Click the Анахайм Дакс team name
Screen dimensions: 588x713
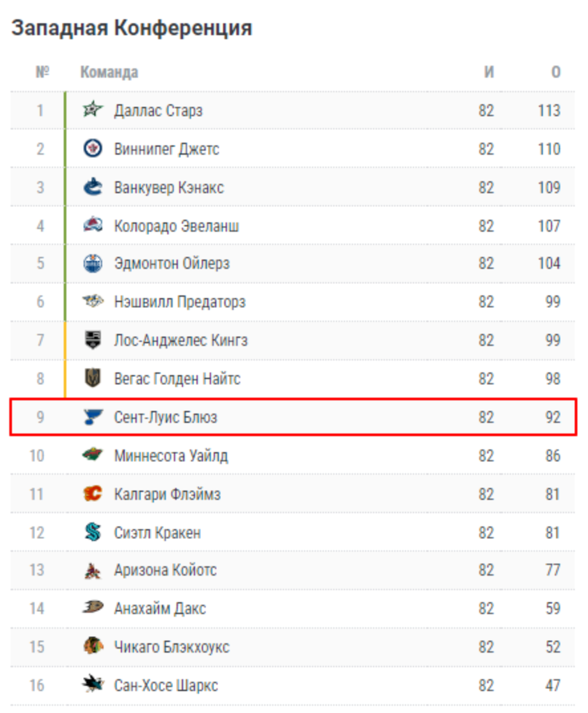[x=160, y=608]
